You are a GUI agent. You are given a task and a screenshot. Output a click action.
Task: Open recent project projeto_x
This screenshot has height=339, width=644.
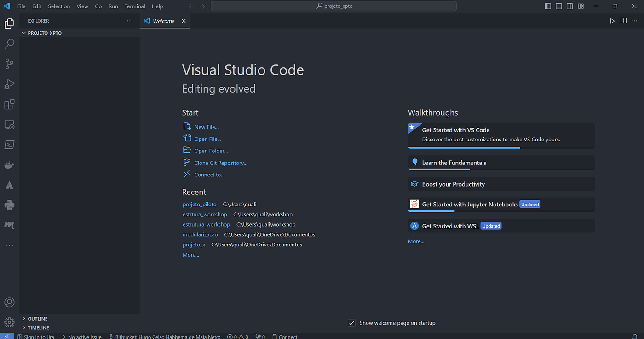coord(194,245)
